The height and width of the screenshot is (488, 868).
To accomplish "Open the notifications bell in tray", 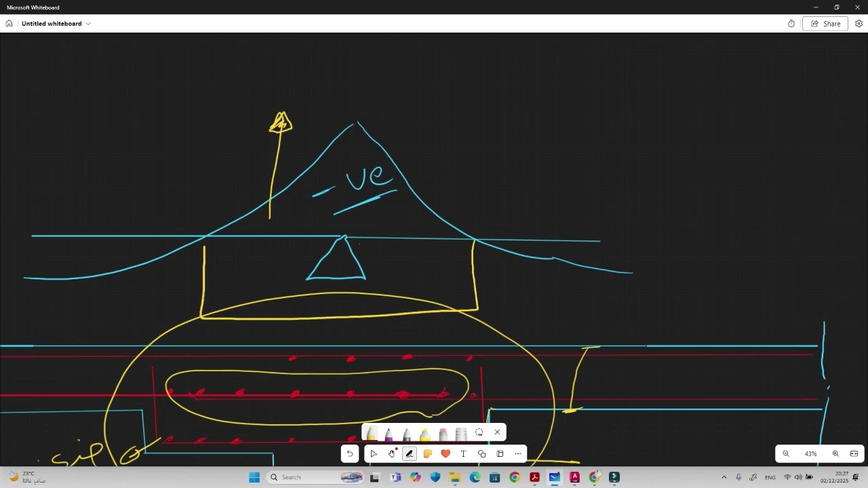I will coord(856,477).
